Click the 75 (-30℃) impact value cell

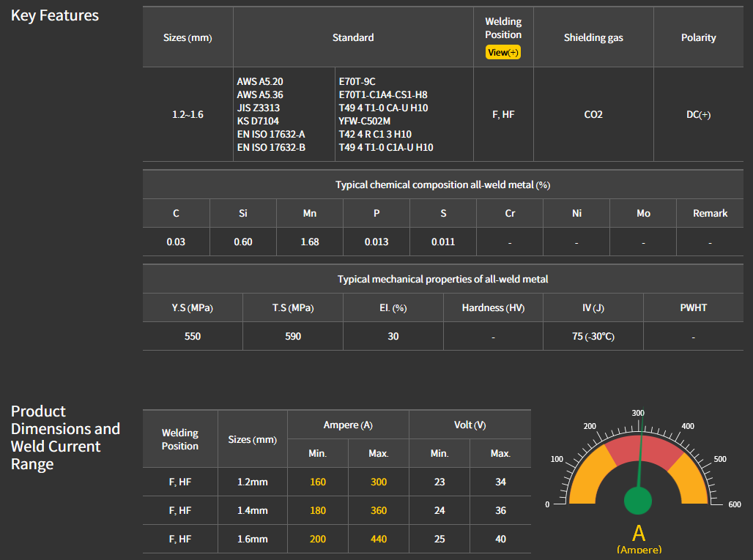coord(593,336)
